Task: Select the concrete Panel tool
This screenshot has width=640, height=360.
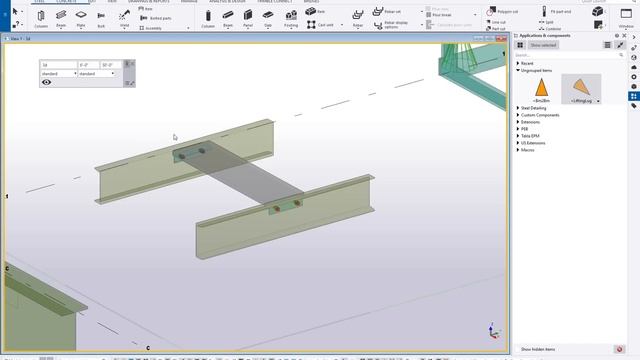Action: [x=248, y=19]
